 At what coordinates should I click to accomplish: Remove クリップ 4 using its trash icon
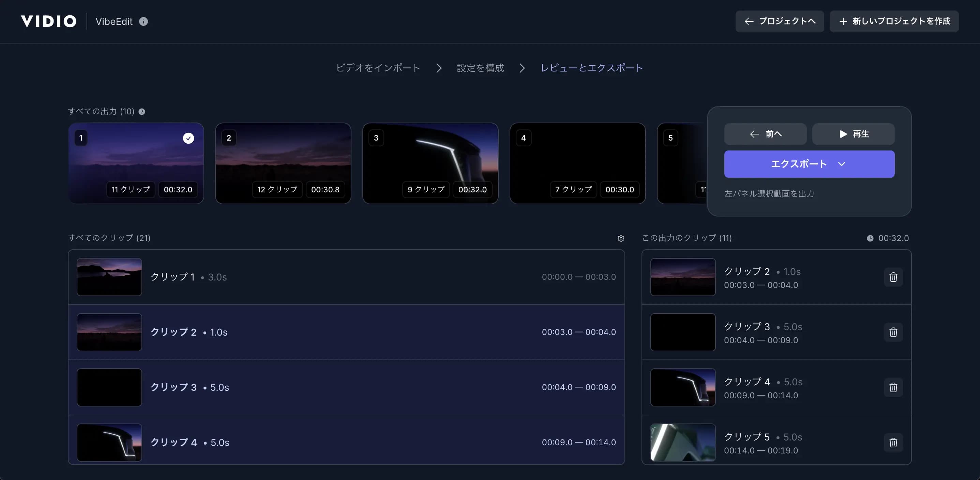click(x=893, y=387)
